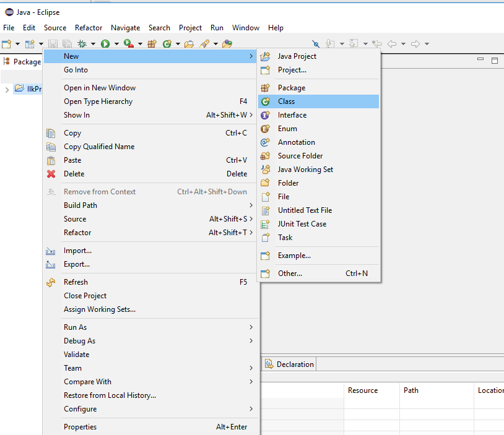Screen dimensions: 504x435
Task: Open the Window menu
Action: tap(246, 28)
